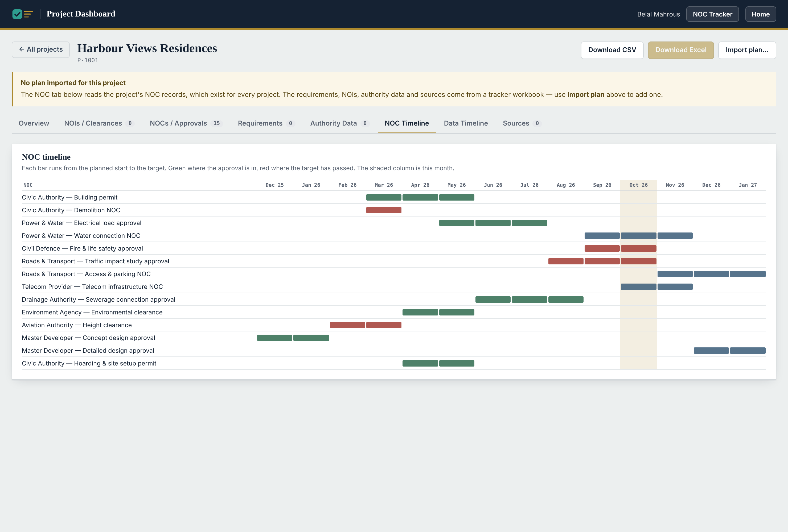Select the Civil Defence — Fire & life safety approval label
Image resolution: width=788 pixels, height=532 pixels.
[x=83, y=248]
